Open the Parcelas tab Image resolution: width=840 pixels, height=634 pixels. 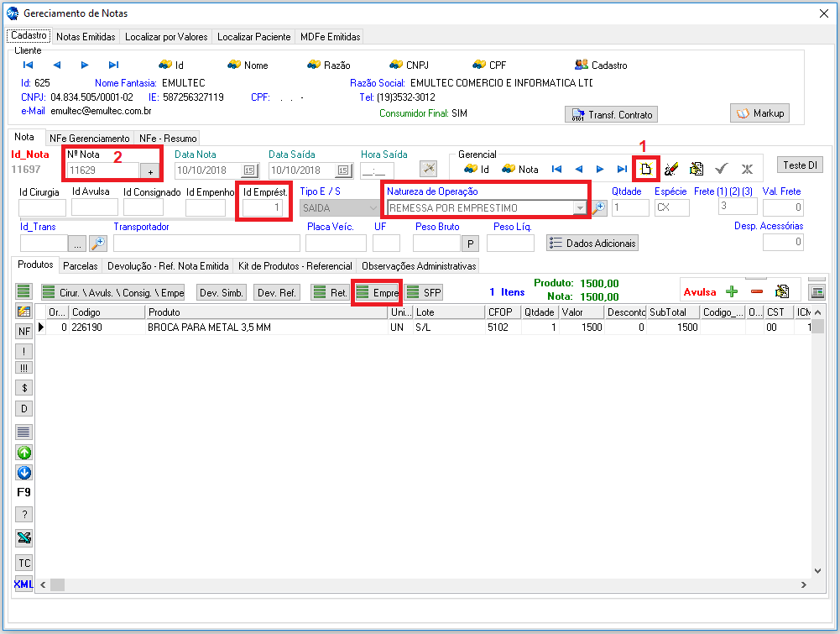click(x=82, y=266)
